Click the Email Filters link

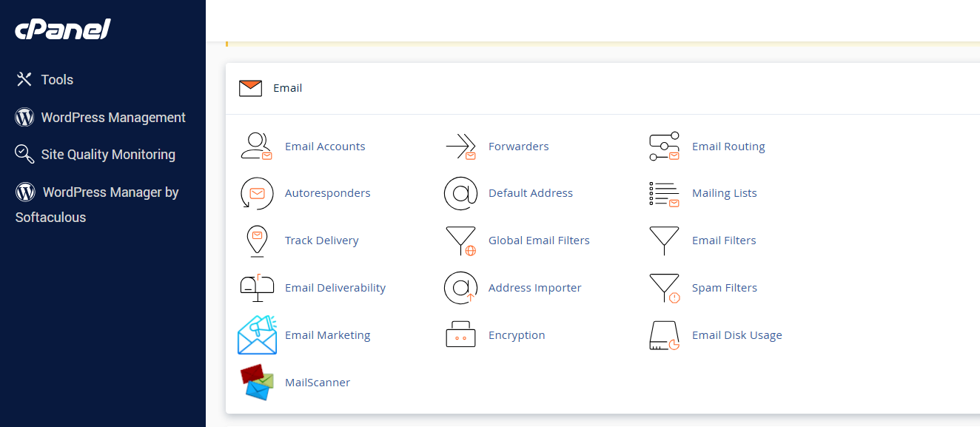(724, 241)
